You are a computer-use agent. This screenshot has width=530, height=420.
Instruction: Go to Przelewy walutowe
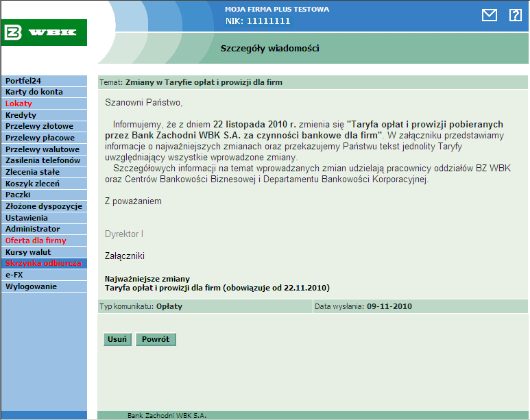tap(44, 149)
